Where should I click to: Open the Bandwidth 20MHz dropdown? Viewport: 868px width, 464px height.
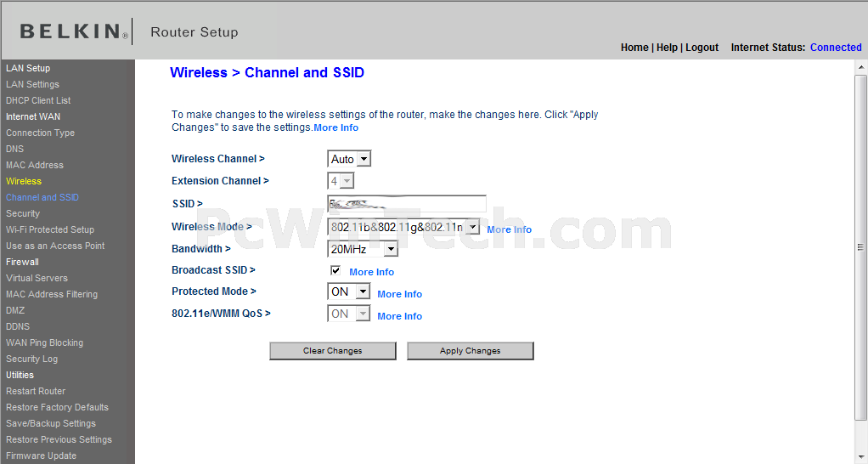[x=363, y=249]
